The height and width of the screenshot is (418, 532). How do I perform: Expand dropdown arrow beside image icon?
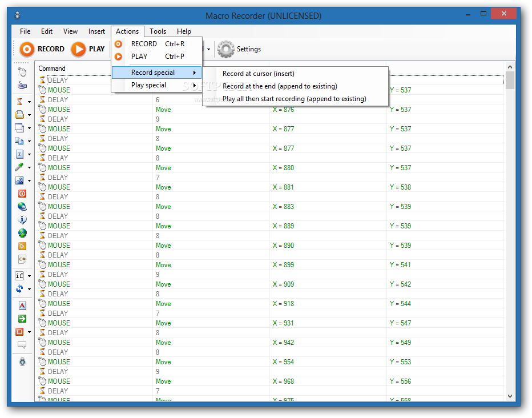pos(29,180)
